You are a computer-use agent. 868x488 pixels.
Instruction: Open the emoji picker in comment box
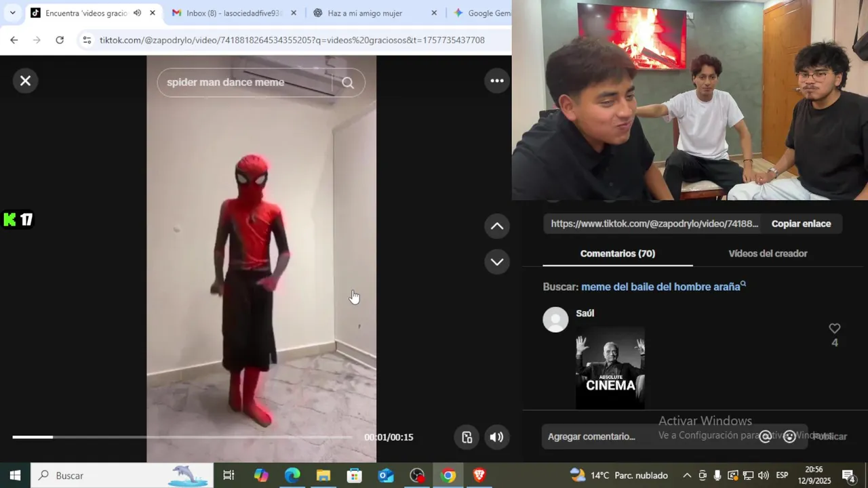coord(789,436)
